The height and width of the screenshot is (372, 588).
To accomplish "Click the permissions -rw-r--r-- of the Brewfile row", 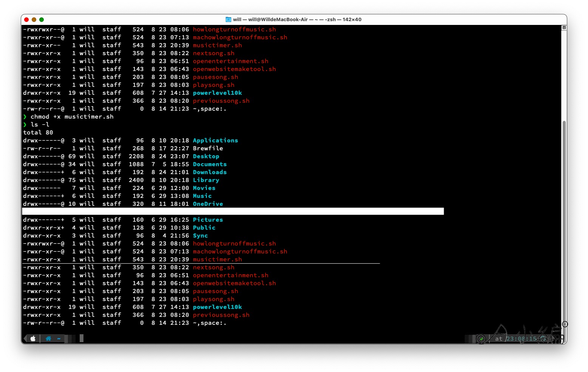I will click(42, 148).
